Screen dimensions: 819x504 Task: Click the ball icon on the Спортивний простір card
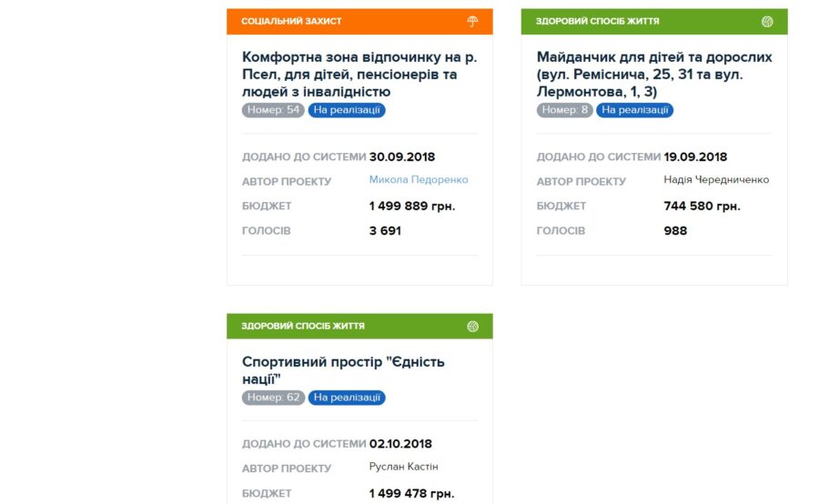[472, 326]
